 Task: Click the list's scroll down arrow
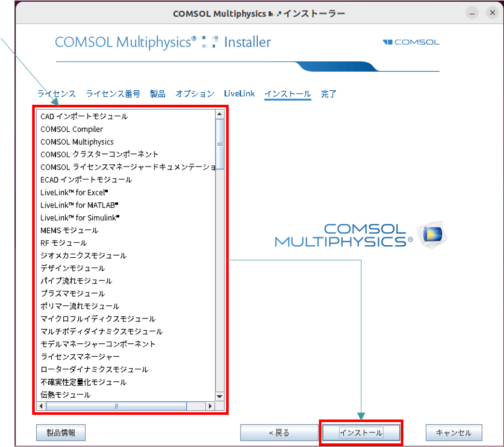tap(220, 397)
